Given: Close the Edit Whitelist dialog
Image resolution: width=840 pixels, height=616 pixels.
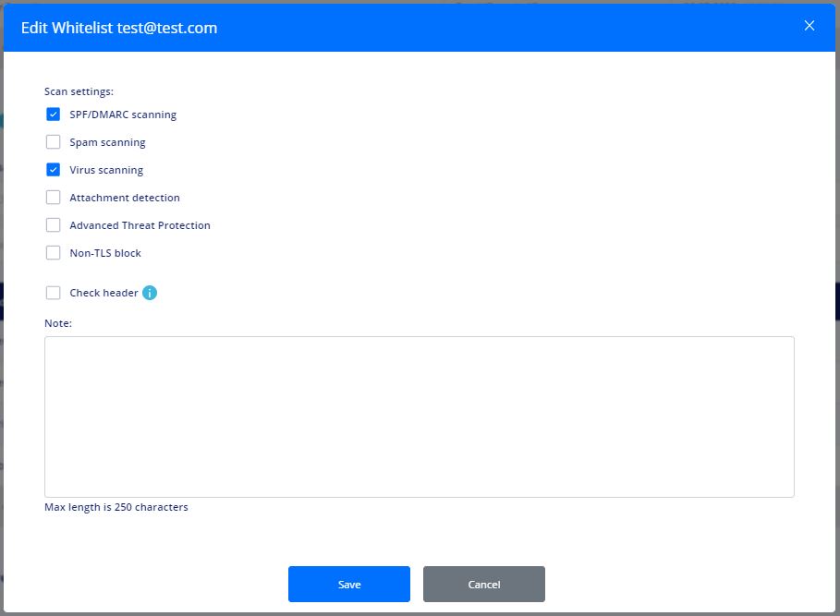Looking at the screenshot, I should [809, 26].
